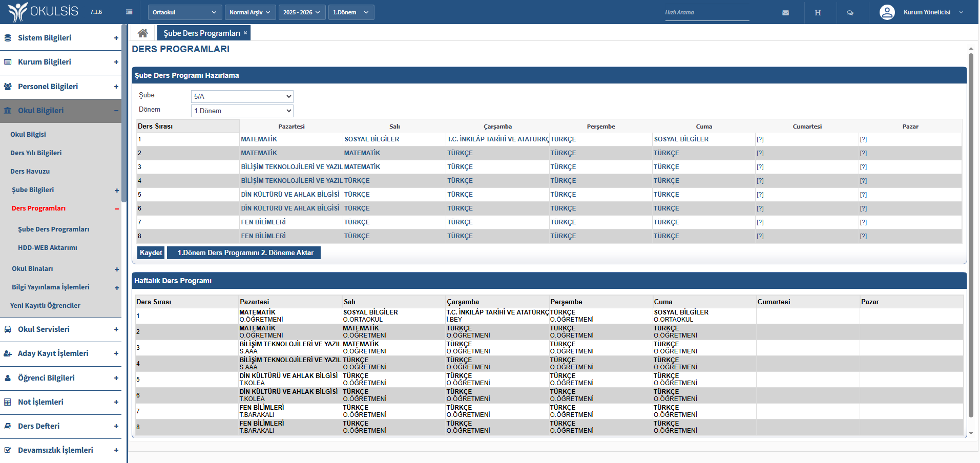Click 1.Dönem Ders Programını 2. Döneme Aktar
This screenshot has width=980, height=463.
(245, 253)
